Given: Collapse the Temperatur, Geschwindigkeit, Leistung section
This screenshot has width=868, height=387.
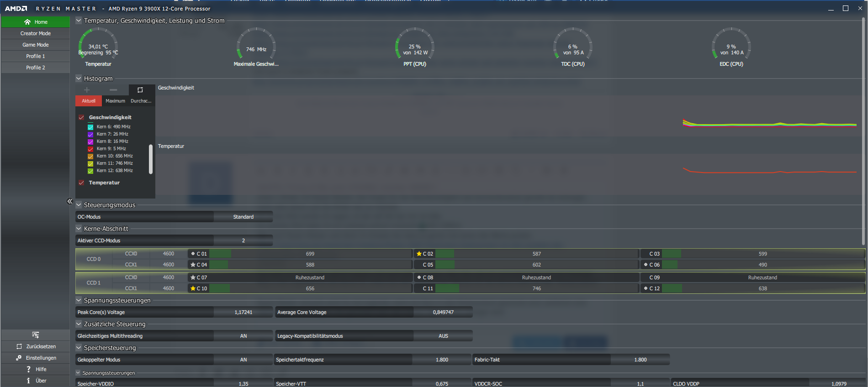Looking at the screenshot, I should pyautogui.click(x=79, y=21).
